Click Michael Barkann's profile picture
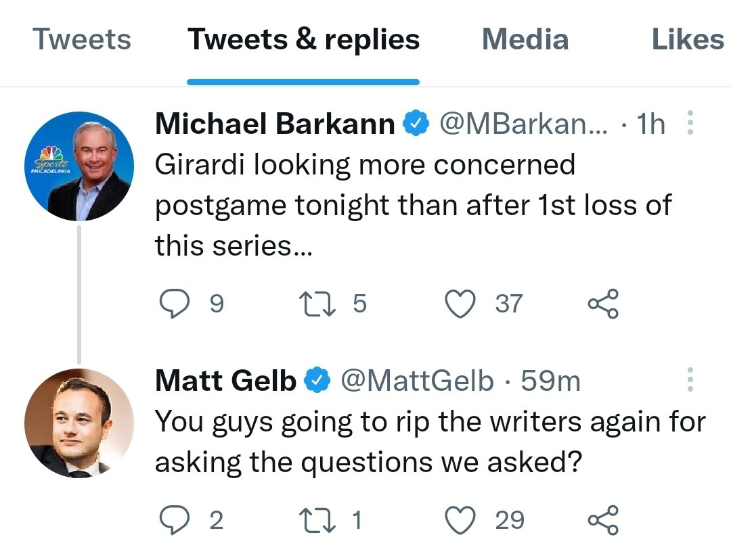 (79, 166)
